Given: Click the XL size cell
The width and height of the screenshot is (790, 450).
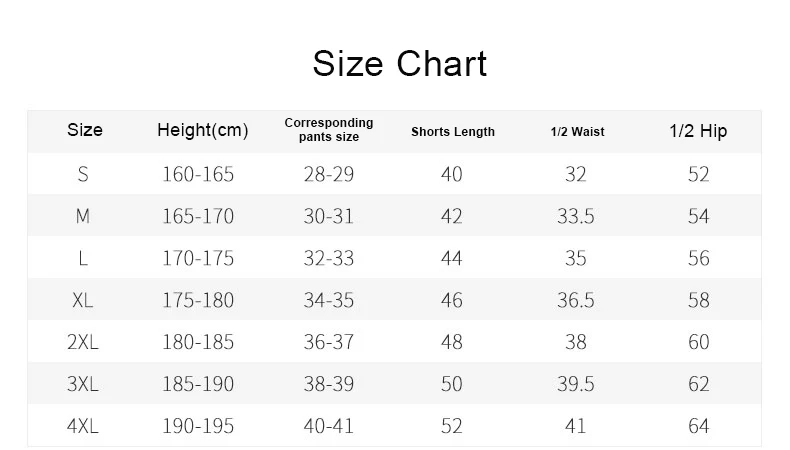Looking at the screenshot, I should coord(83,300).
